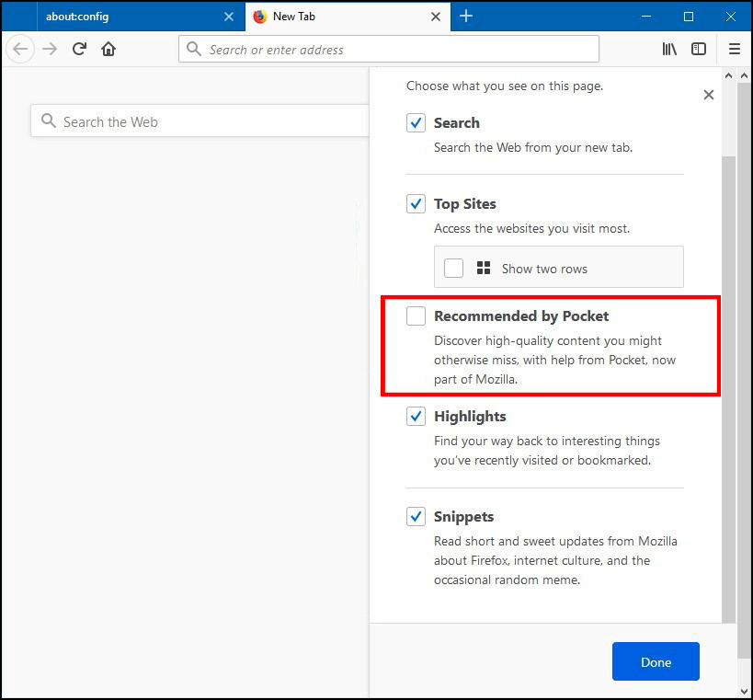
Task: Open a new tab with plus button
Action: 466,16
